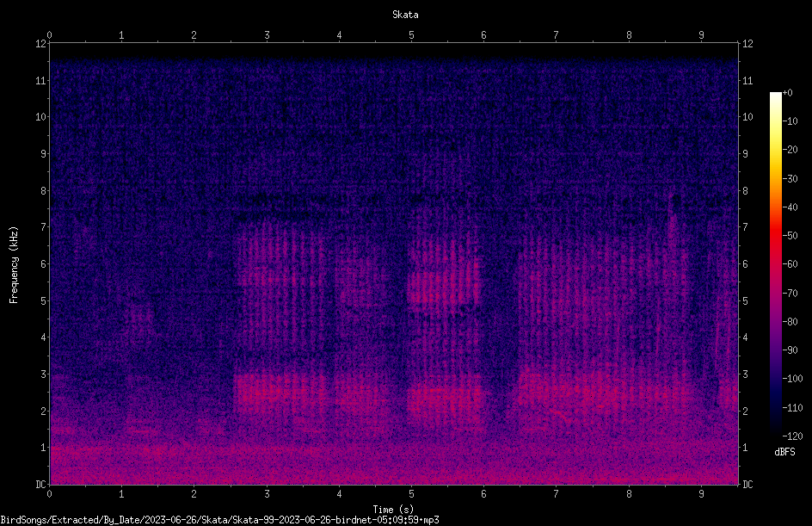Click the "-50" colorbar scale label
This screenshot has height=526, width=812.
pyautogui.click(x=790, y=236)
